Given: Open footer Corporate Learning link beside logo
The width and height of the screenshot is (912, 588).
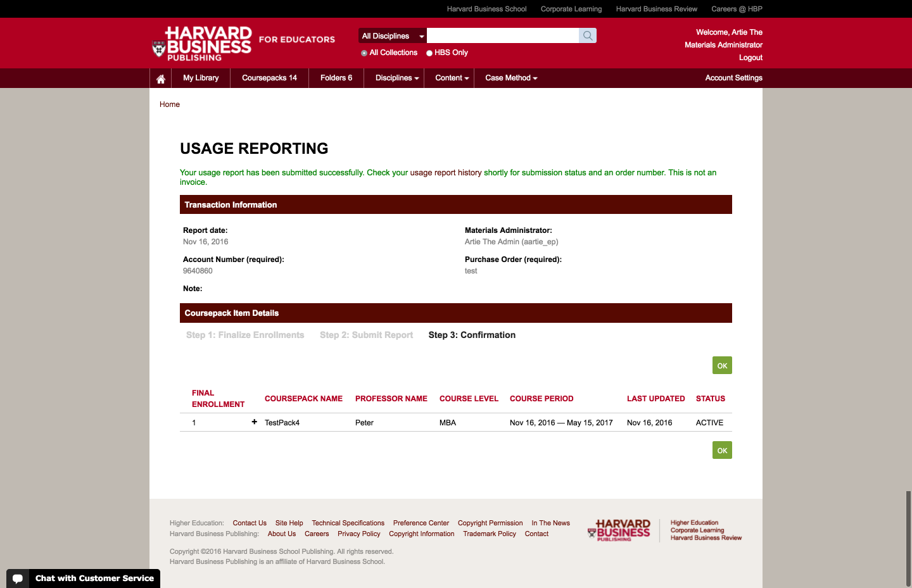Looking at the screenshot, I should (x=697, y=530).
